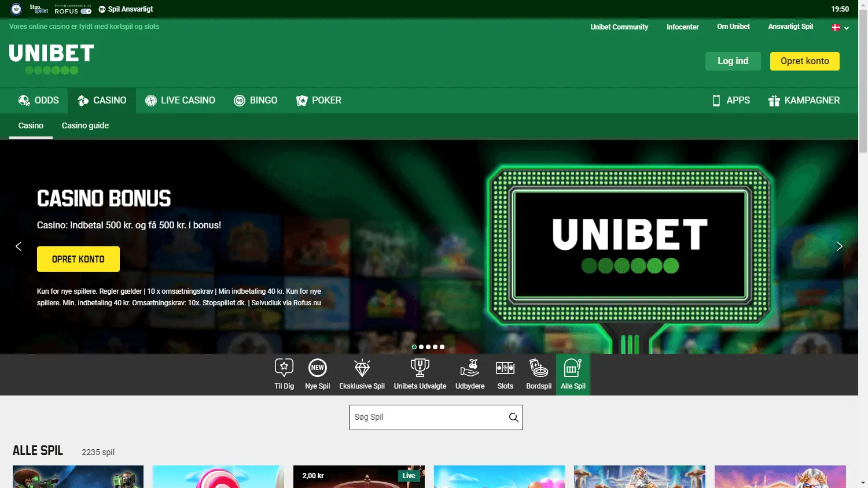Open the Live 2,00 kr game thumbnail

(x=359, y=477)
